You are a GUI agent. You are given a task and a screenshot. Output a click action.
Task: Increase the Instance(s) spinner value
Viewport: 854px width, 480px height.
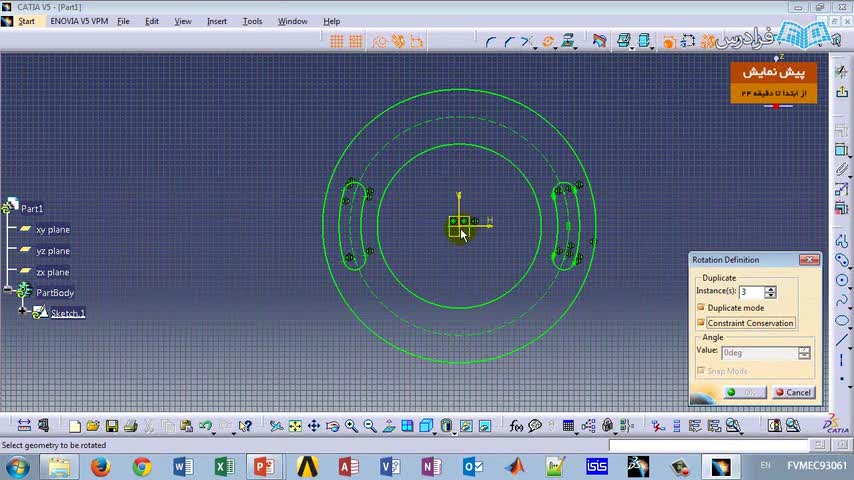pyautogui.click(x=770, y=289)
